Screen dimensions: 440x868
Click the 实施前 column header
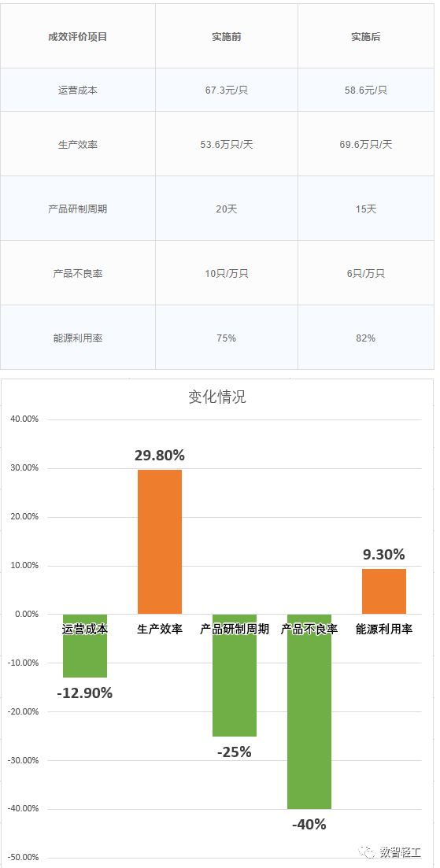click(x=227, y=37)
